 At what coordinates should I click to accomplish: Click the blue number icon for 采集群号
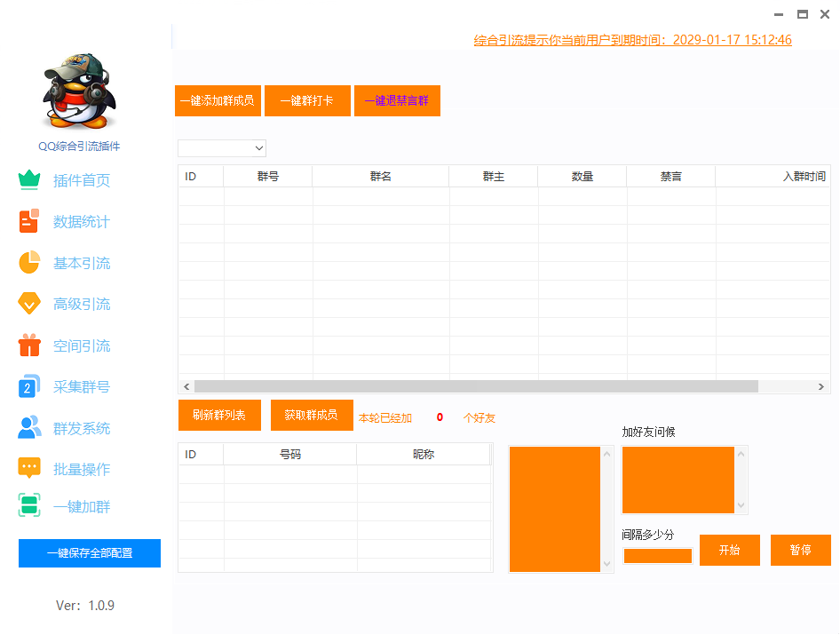coord(29,386)
